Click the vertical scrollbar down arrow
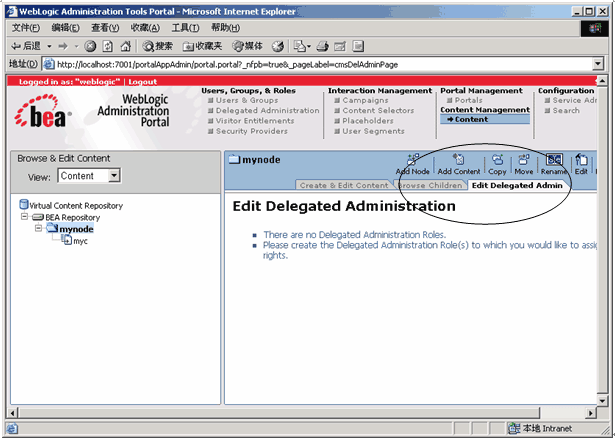This screenshot has width=615, height=440. (603, 401)
